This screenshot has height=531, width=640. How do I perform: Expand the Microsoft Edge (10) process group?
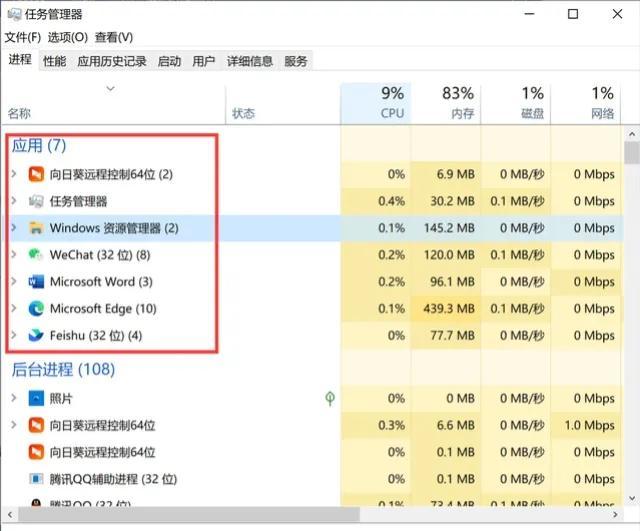[x=13, y=309]
